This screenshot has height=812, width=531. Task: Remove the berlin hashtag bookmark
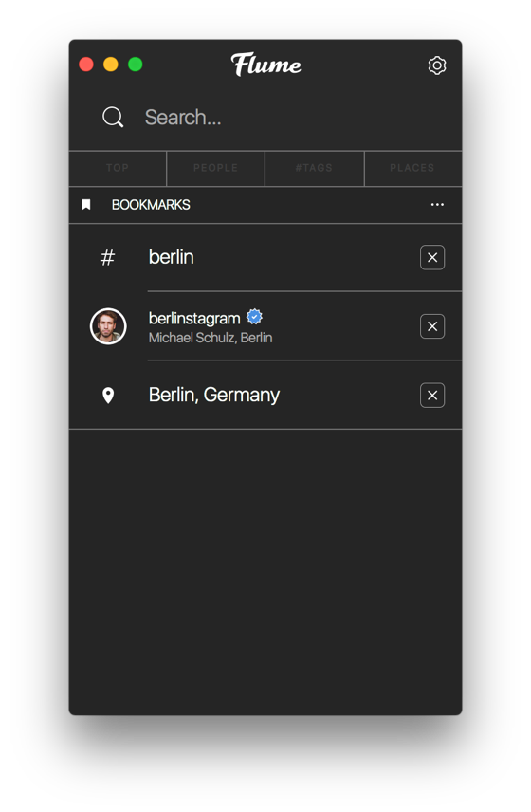[x=432, y=257]
